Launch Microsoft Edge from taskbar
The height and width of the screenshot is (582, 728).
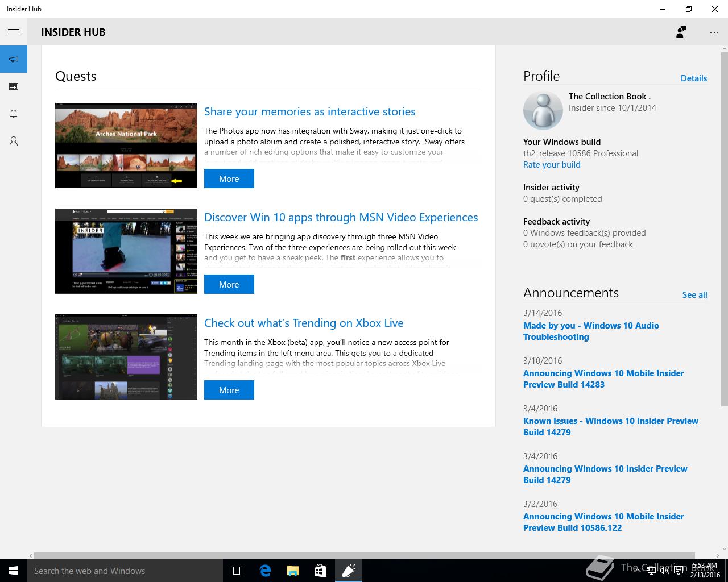coord(264,571)
